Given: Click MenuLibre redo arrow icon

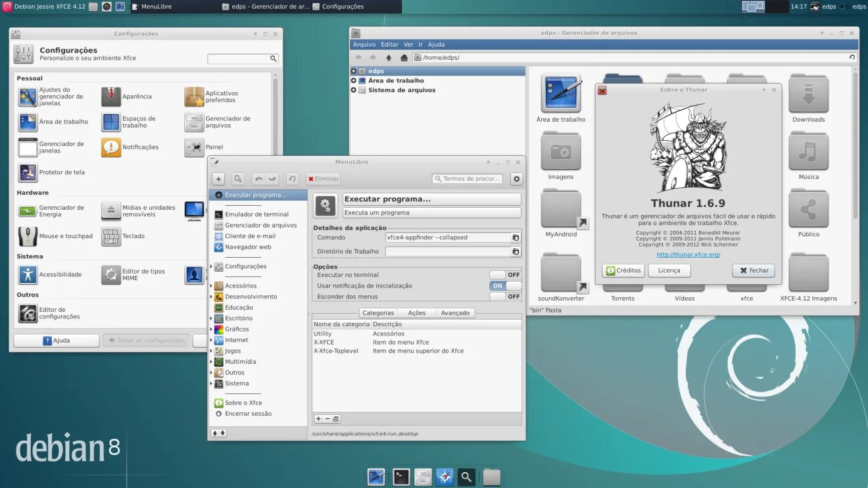Looking at the screenshot, I should (272, 179).
